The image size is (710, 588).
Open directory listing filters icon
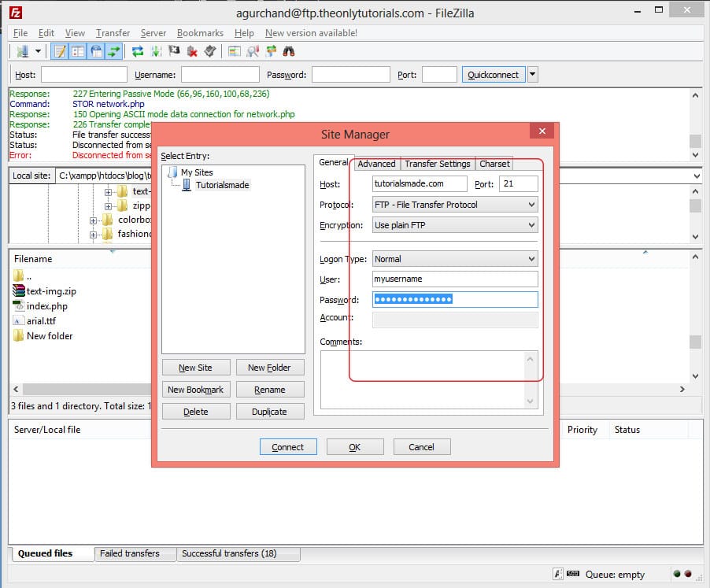[234, 51]
